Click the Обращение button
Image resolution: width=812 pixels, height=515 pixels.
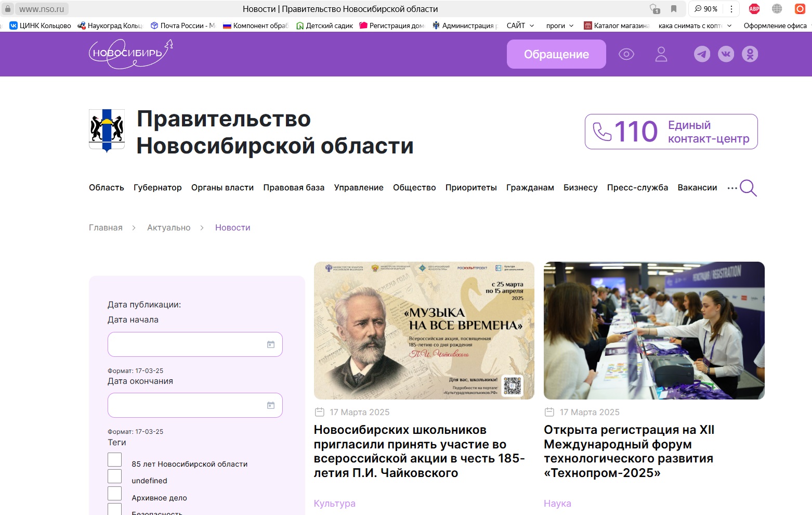click(x=556, y=54)
